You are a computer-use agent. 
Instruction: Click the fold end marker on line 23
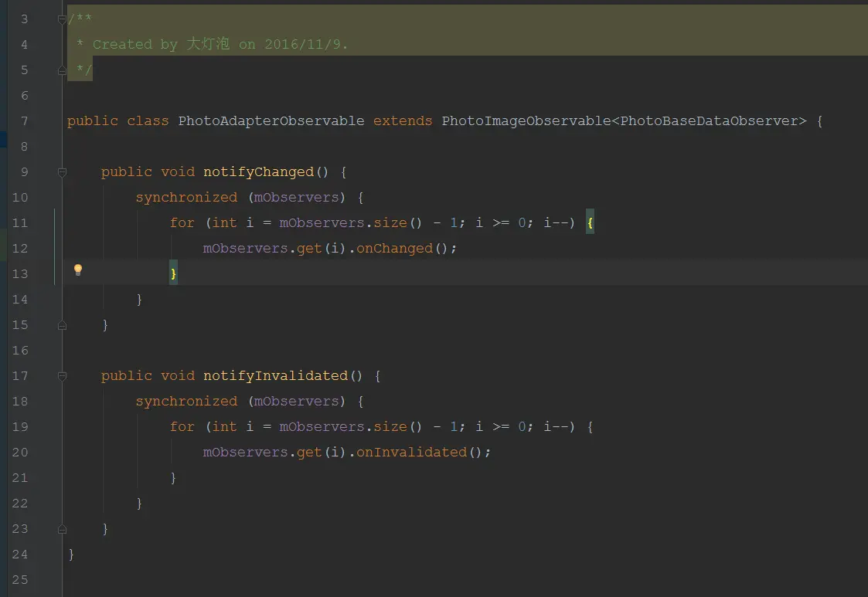tap(62, 529)
